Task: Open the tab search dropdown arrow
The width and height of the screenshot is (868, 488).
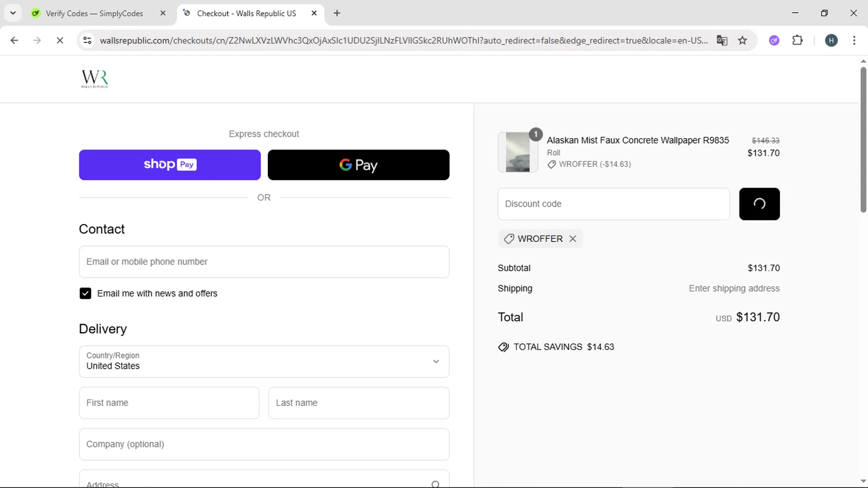Action: [13, 13]
